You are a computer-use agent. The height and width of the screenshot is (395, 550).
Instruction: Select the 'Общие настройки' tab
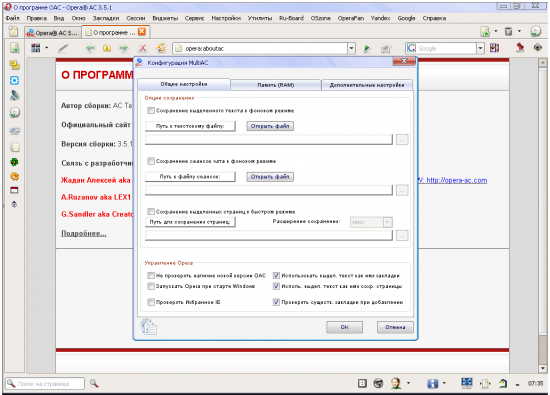pos(184,84)
